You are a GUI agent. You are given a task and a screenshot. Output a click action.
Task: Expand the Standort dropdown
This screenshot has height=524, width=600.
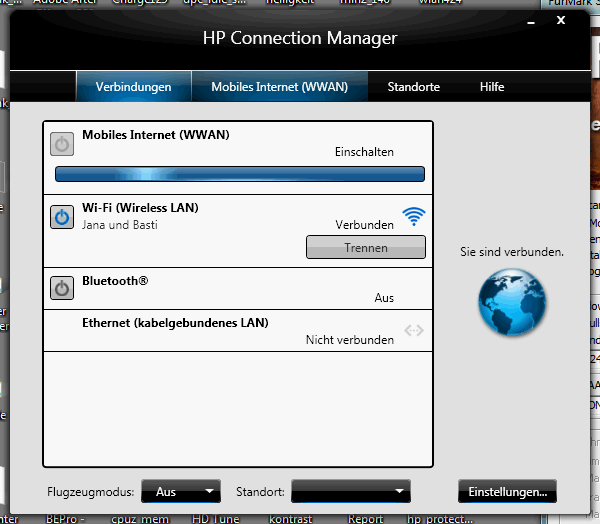(x=351, y=491)
